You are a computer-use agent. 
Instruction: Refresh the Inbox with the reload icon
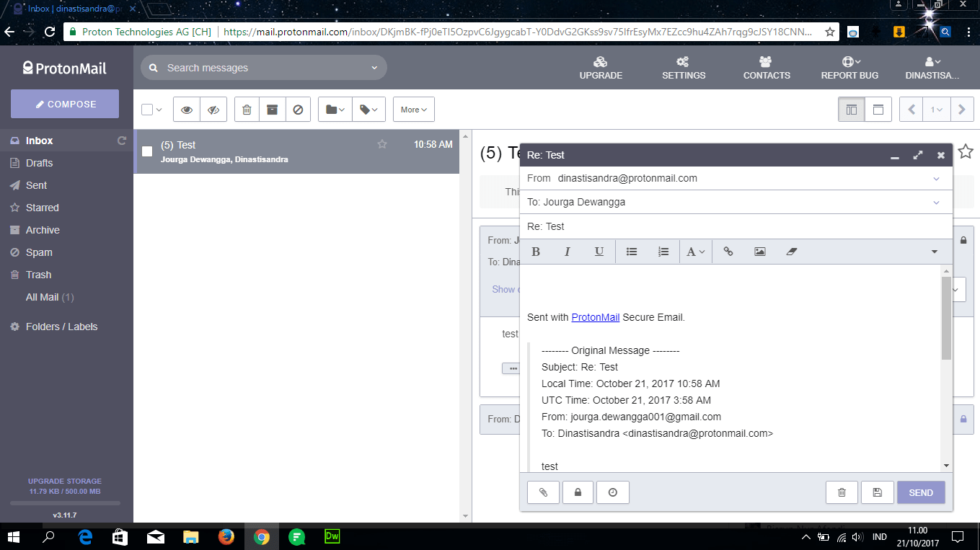point(122,141)
